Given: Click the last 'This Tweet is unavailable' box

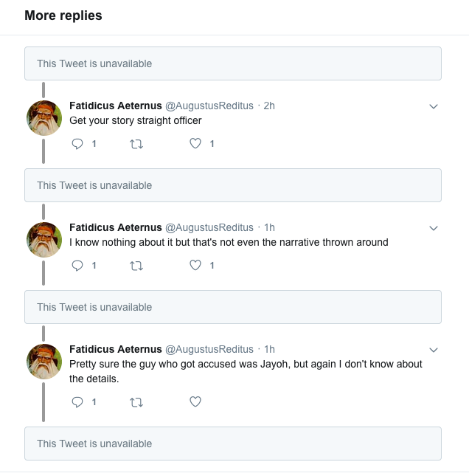Looking at the screenshot, I should point(233,444).
